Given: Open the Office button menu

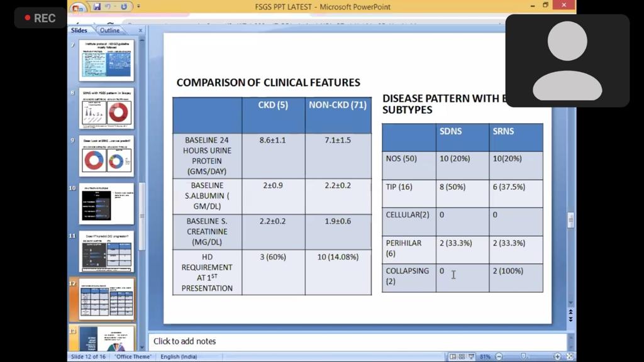Looking at the screenshot, I should 79,8.
